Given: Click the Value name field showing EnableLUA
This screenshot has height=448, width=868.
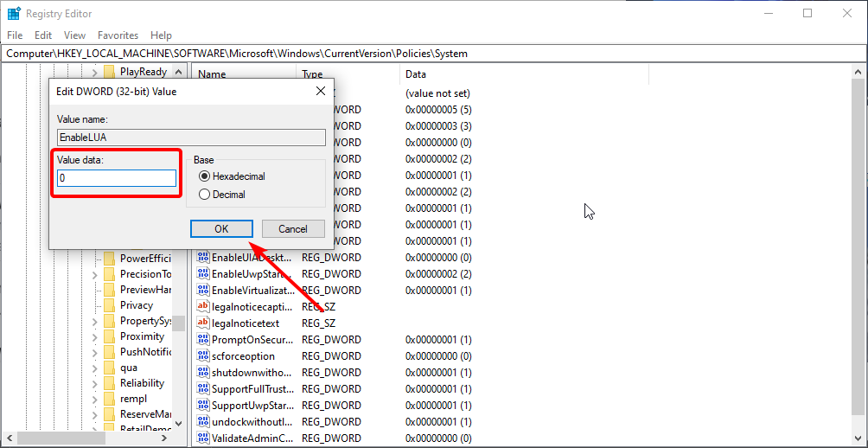Looking at the screenshot, I should coord(191,138).
